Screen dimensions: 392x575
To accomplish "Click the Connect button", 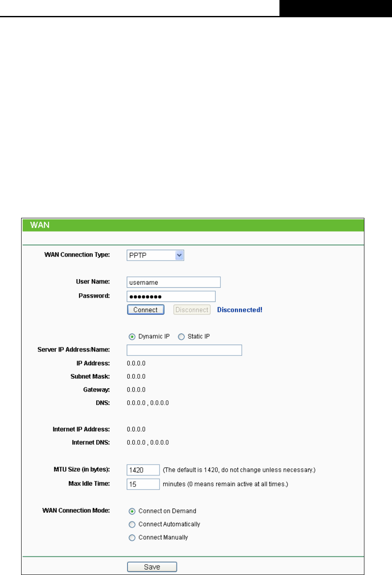I will click(146, 310).
